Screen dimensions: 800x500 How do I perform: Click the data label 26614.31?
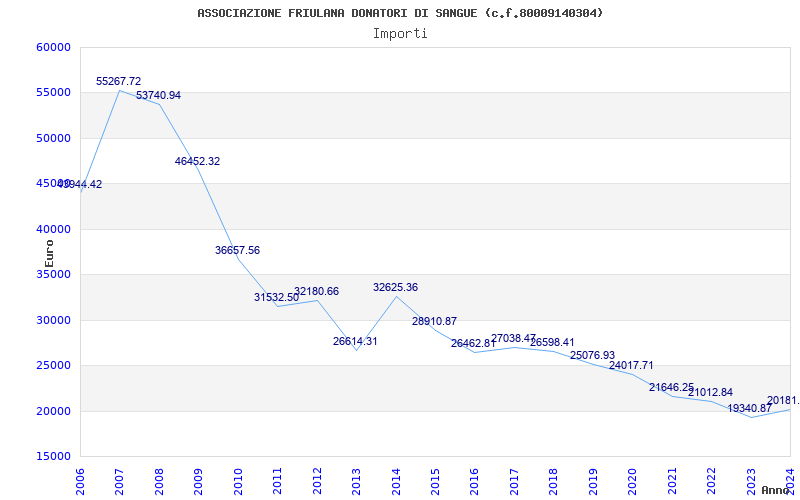[x=355, y=342]
